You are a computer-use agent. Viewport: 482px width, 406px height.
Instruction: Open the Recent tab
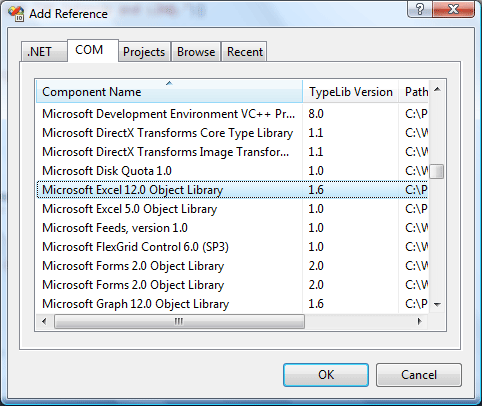(x=245, y=52)
